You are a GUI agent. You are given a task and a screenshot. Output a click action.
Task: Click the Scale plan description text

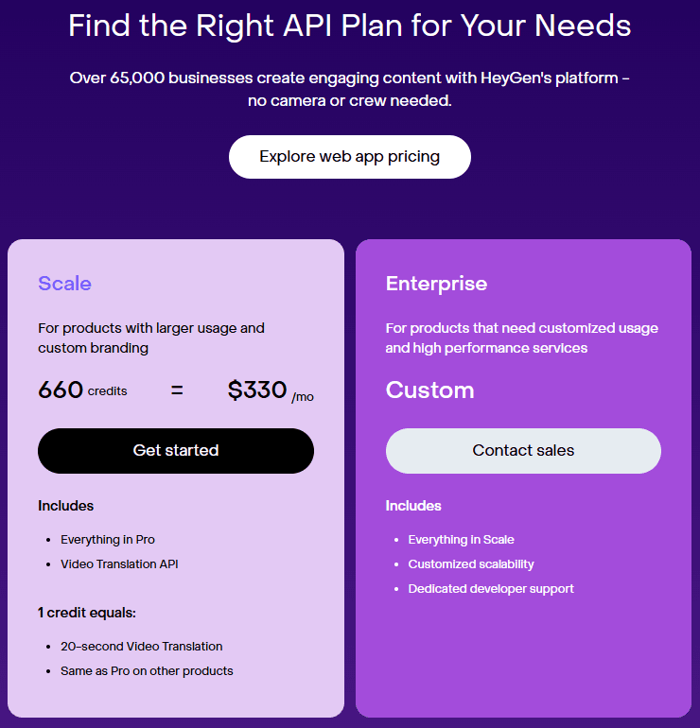[151, 338]
